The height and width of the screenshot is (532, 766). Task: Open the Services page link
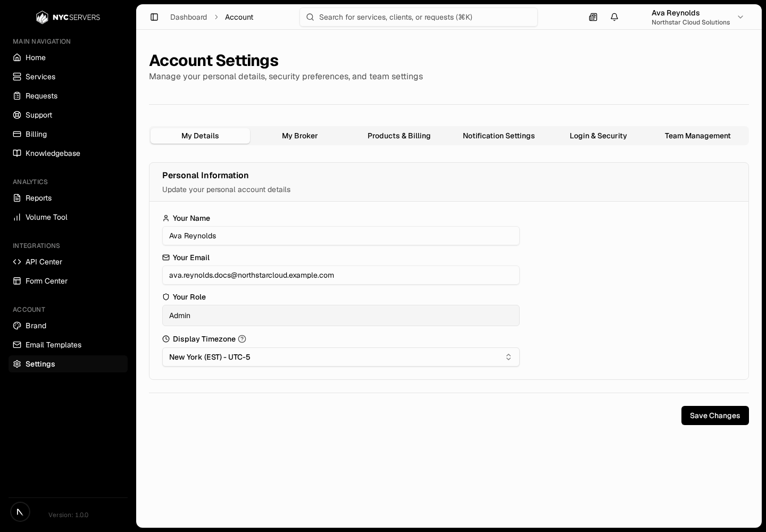[68, 77]
